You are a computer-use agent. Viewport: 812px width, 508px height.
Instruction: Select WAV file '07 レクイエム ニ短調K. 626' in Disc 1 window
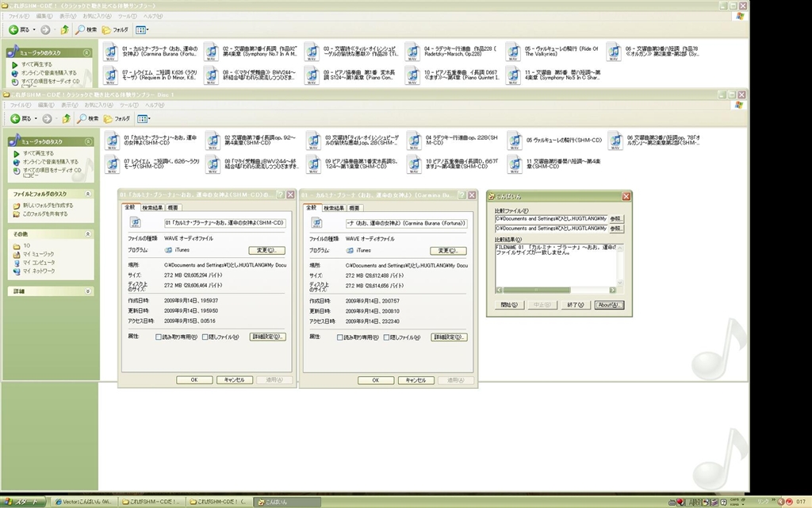coord(113,164)
